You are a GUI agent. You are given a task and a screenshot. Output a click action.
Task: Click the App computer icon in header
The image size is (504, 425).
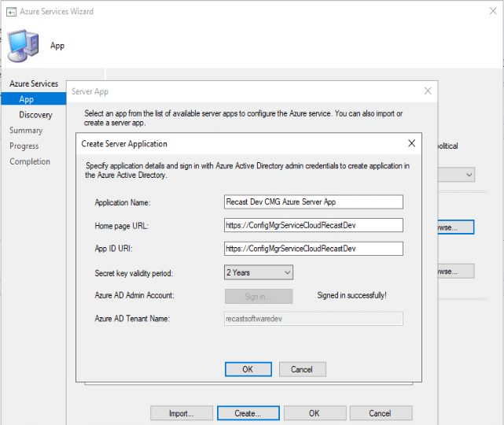[x=24, y=46]
